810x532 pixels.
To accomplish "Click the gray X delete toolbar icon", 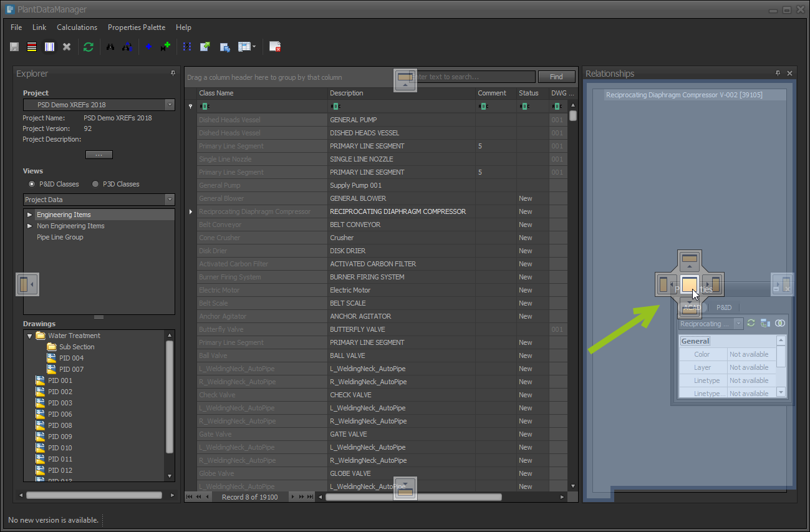I will point(67,47).
